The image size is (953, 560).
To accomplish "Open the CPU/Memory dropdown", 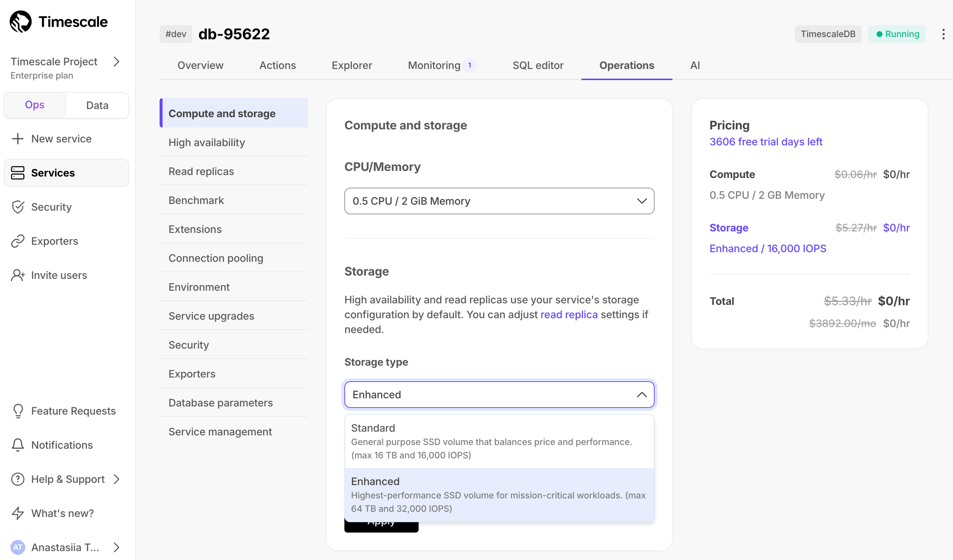I will tap(499, 201).
